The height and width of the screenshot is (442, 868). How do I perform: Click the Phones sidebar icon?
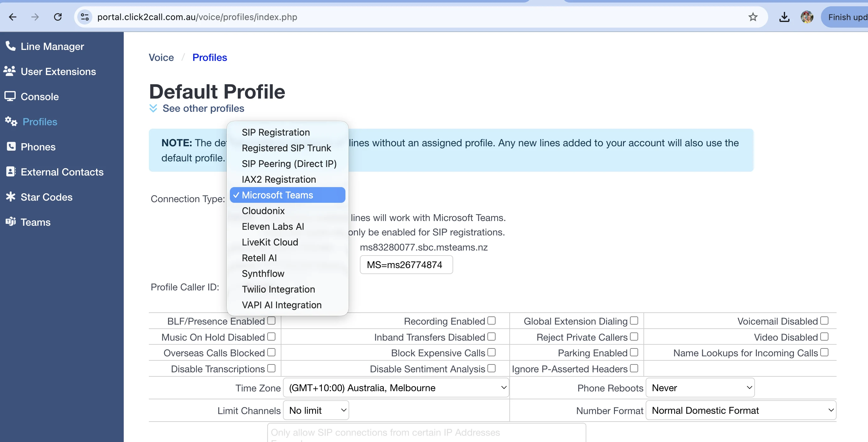tap(11, 147)
